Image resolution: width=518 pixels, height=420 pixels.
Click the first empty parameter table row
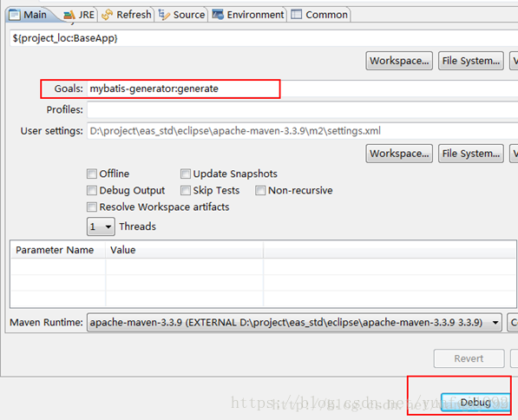point(263,266)
